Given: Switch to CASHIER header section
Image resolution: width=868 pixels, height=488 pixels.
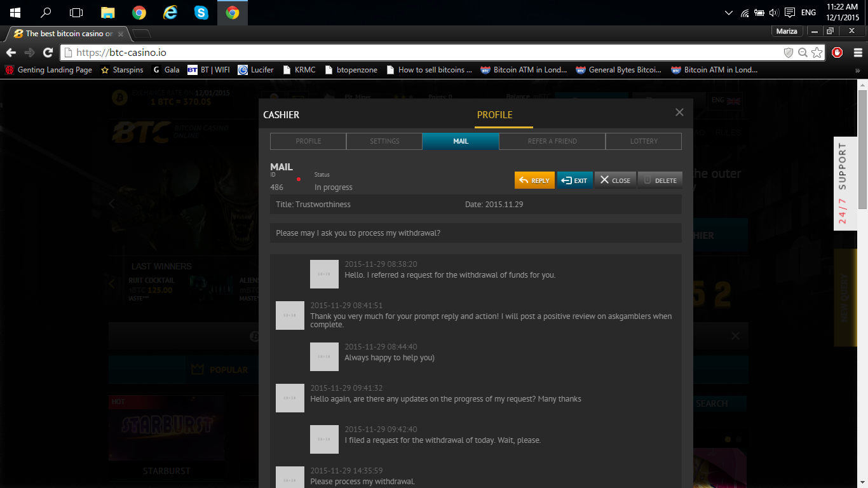Looking at the screenshot, I should [281, 115].
